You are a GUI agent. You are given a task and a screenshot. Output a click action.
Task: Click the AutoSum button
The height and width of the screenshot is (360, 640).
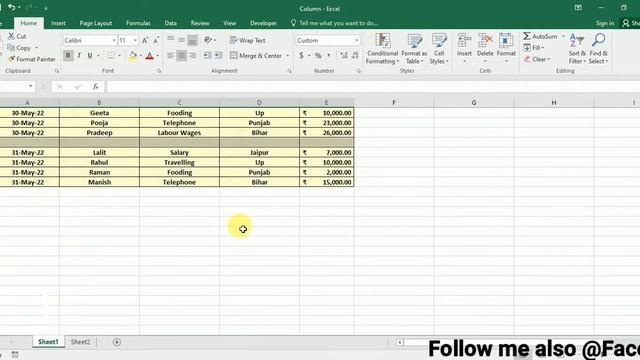(540, 36)
